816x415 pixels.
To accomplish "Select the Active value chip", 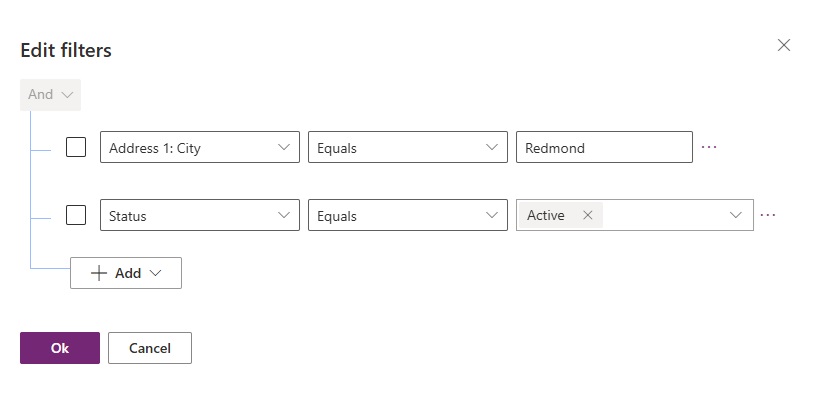I will [546, 215].
